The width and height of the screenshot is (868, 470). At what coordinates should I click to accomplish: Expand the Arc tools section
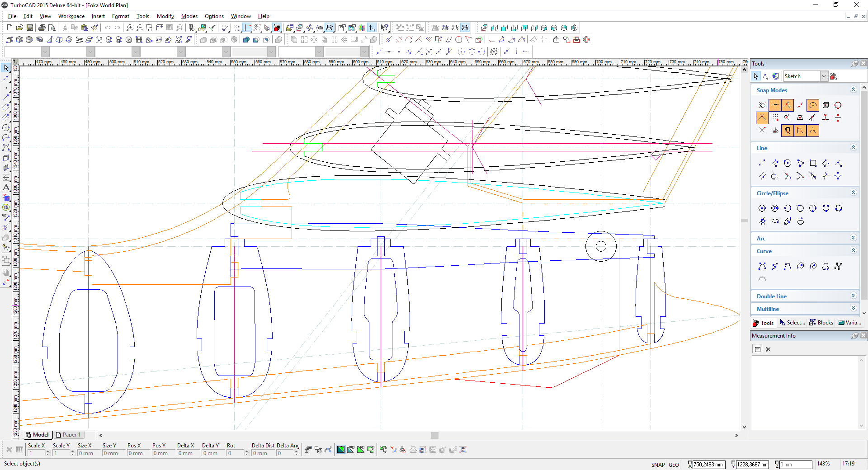[853, 238]
